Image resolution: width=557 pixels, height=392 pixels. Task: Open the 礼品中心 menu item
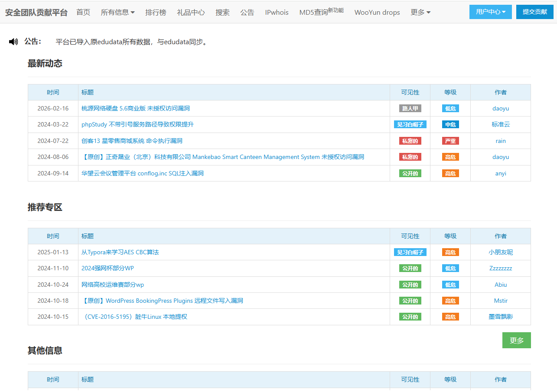click(x=191, y=12)
